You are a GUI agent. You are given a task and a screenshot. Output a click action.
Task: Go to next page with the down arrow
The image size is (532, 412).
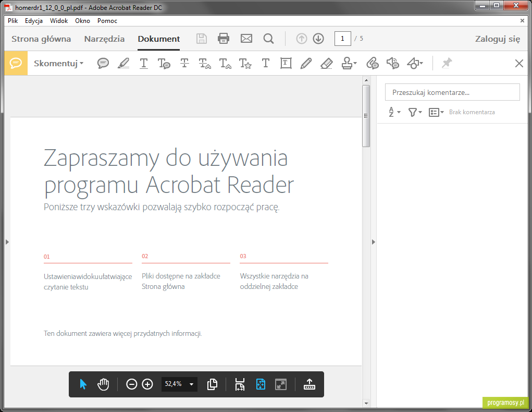pos(318,39)
